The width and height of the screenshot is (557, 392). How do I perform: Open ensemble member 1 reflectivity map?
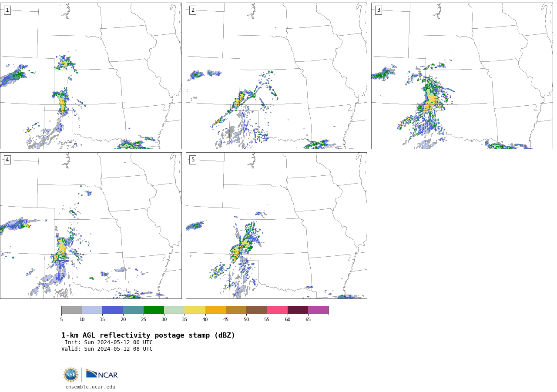[x=91, y=76]
